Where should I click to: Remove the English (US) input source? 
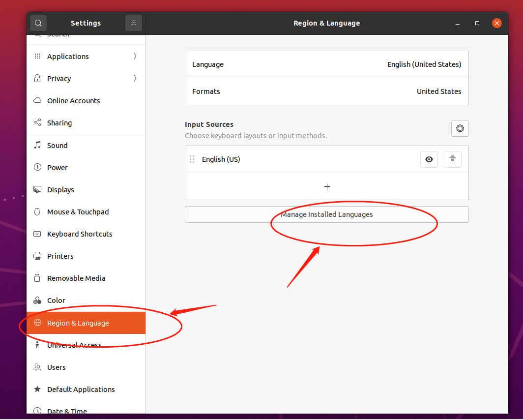tap(452, 159)
